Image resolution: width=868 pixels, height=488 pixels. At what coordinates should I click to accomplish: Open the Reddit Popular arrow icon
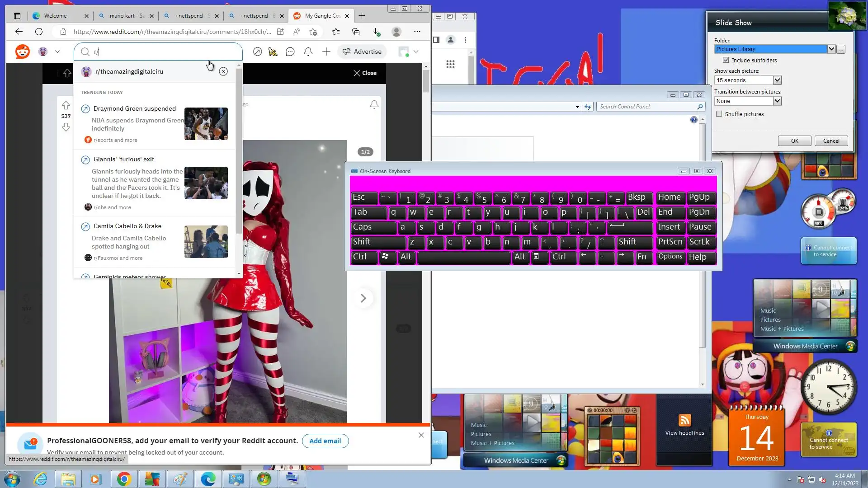tap(257, 52)
